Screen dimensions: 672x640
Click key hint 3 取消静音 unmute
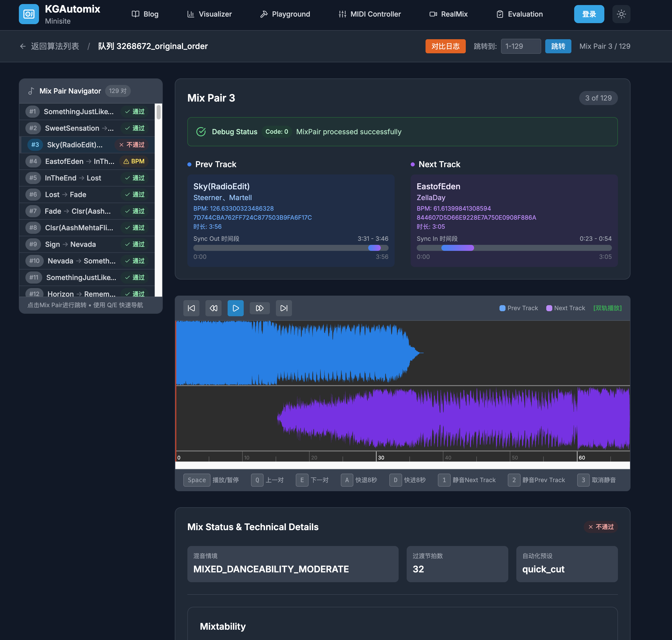(x=583, y=480)
